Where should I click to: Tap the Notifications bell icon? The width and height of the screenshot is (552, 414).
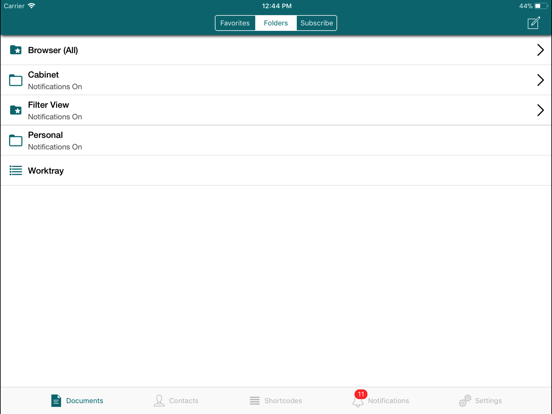(358, 402)
